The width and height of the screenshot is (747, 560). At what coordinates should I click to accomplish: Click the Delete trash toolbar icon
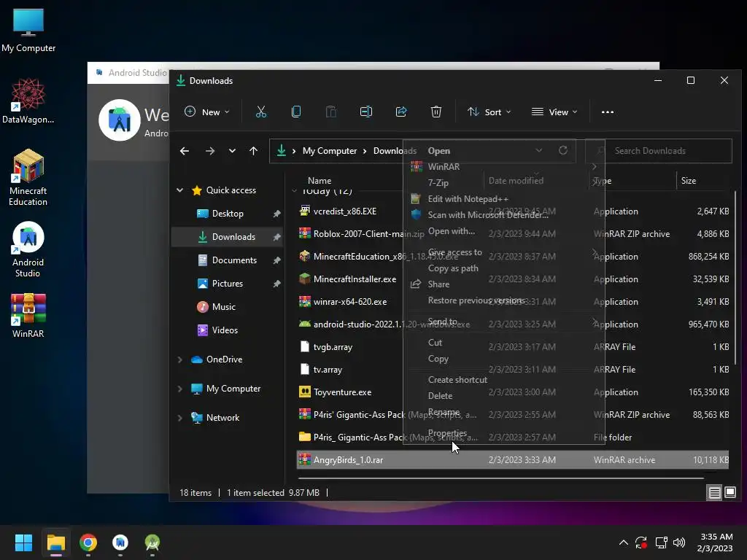436,112
